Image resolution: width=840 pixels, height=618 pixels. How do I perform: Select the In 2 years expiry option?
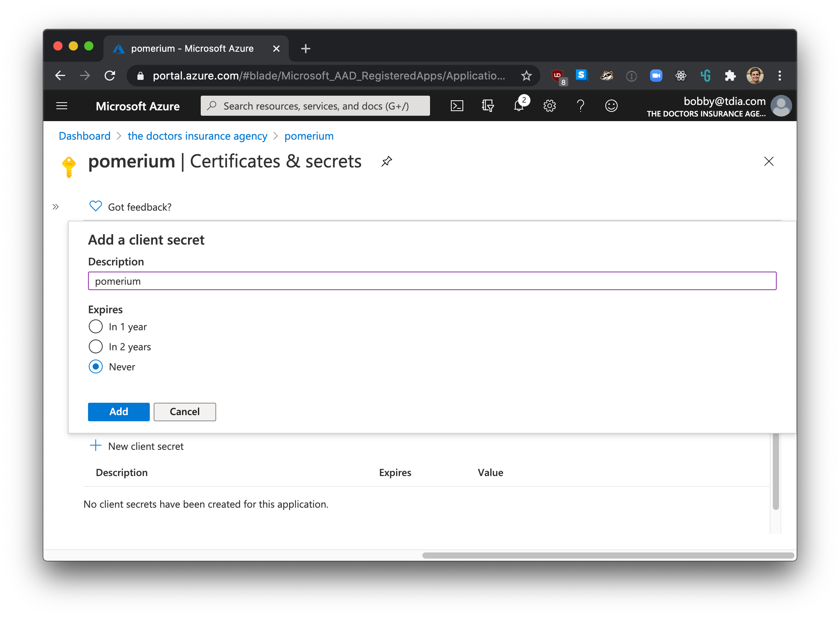coord(96,346)
